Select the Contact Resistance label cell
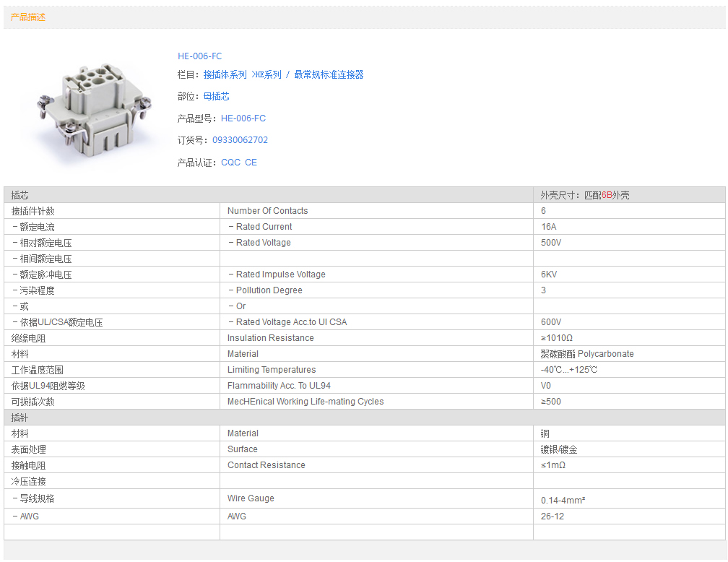This screenshot has width=728, height=562. (x=266, y=465)
